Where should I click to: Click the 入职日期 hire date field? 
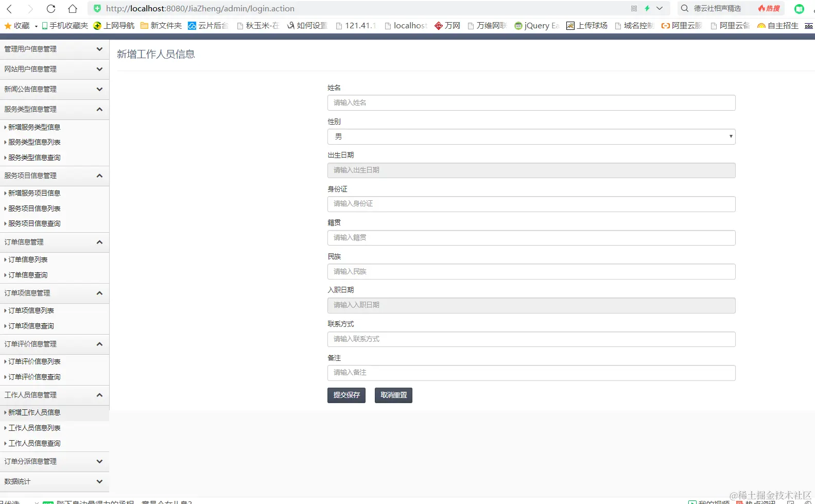pyautogui.click(x=531, y=305)
